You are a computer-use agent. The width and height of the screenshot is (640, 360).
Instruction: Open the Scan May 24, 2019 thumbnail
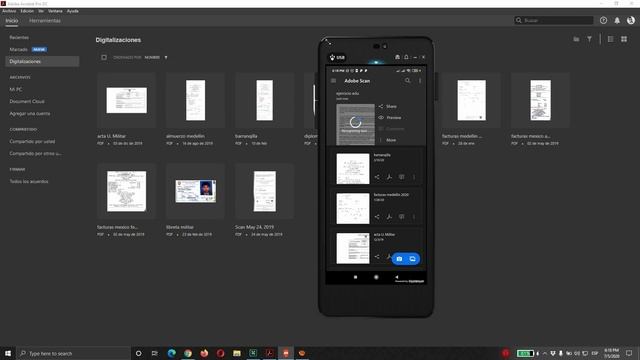coord(264,191)
